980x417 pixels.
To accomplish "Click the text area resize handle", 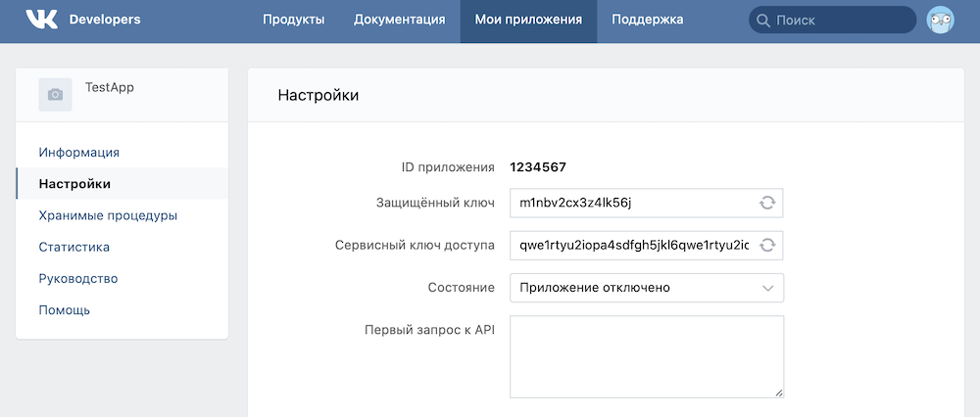I will point(779,394).
